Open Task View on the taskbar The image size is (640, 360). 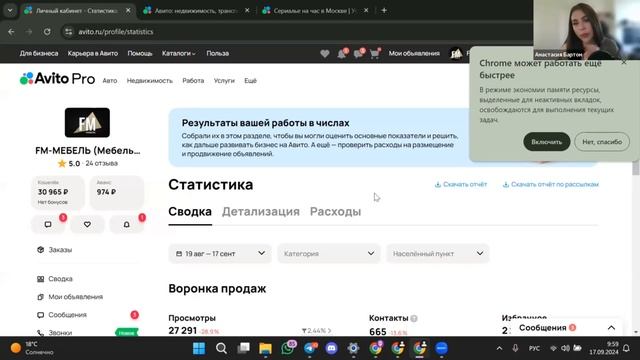pyautogui.click(x=244, y=348)
